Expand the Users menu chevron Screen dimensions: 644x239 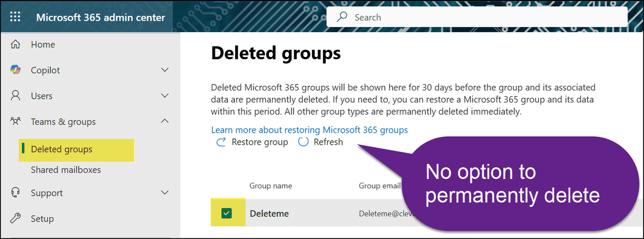165,96
